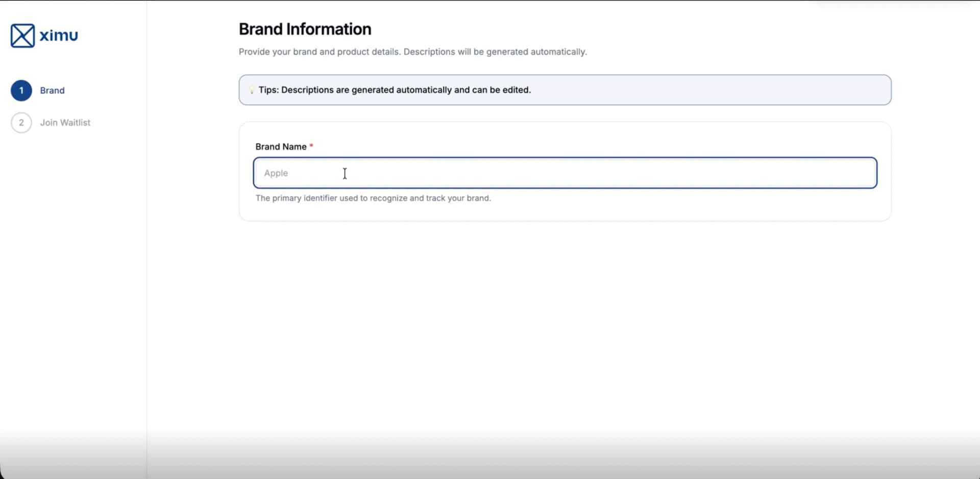Click the ximu envelope logo icon

tap(22, 36)
